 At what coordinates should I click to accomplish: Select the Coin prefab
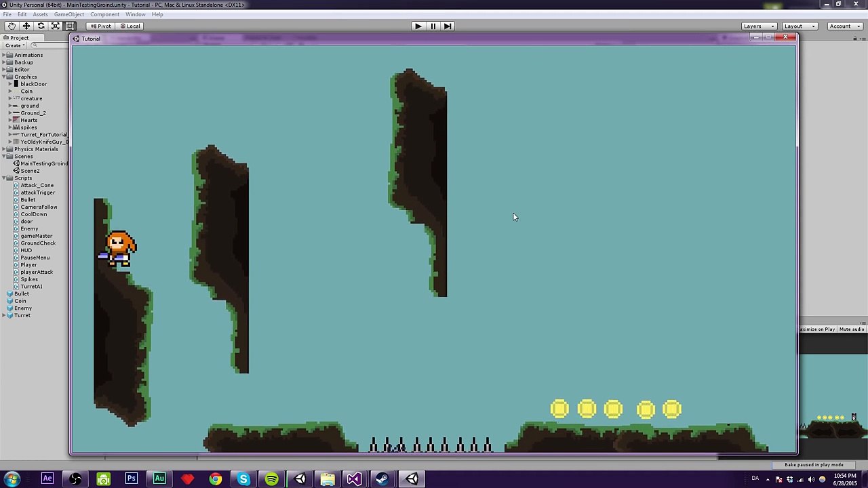(16, 301)
